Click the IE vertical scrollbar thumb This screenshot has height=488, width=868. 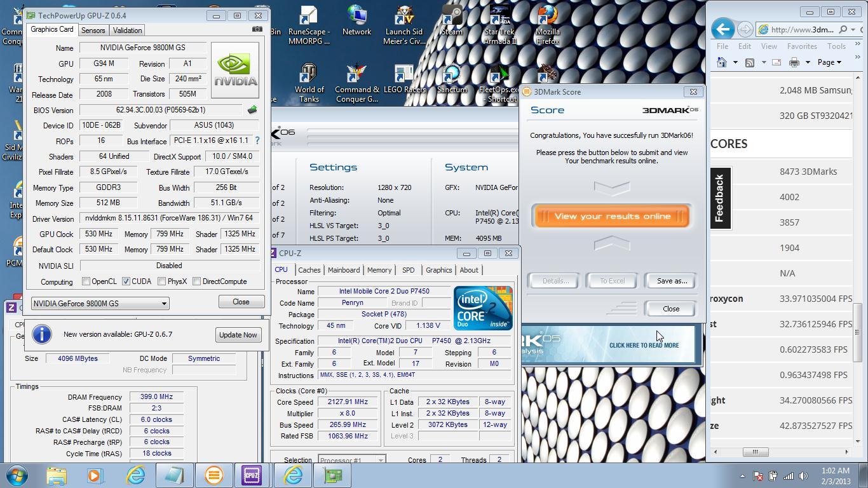pos(857,332)
